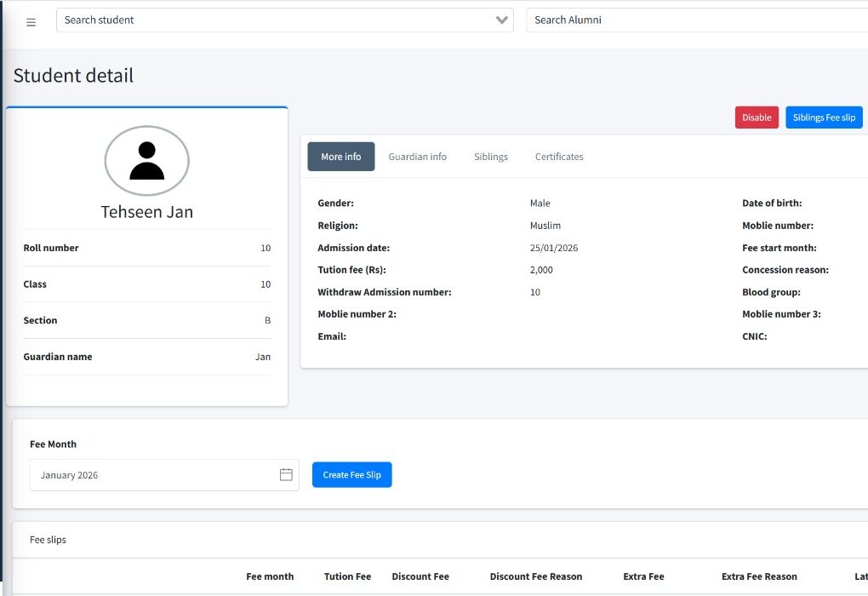
Task: Open calendar picker in Fee Month field
Action: (x=286, y=475)
